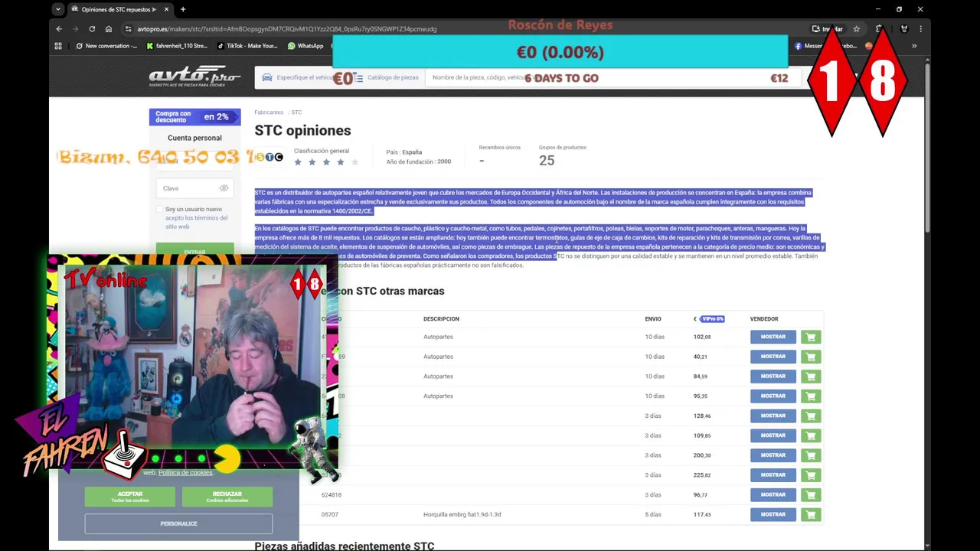Image resolution: width=980 pixels, height=551 pixels.
Task: Open the TikTok - Make Your... bookmark
Action: tap(247, 46)
